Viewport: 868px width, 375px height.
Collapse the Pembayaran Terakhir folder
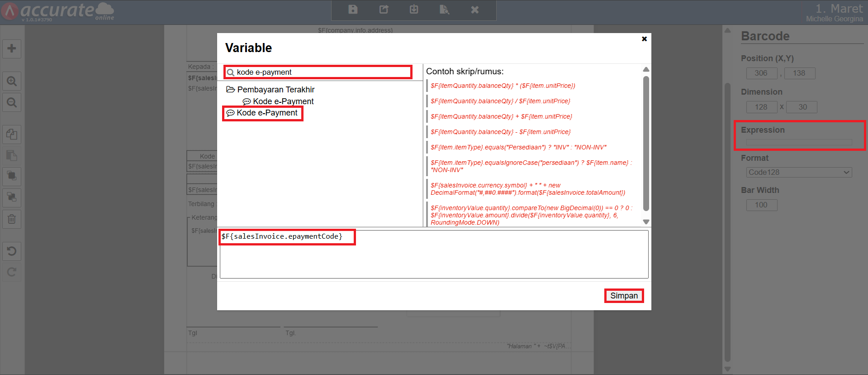(x=231, y=90)
